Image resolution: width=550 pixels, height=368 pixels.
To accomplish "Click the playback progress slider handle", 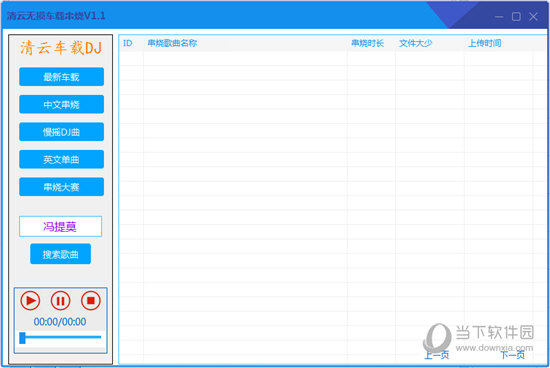I will tap(22, 337).
